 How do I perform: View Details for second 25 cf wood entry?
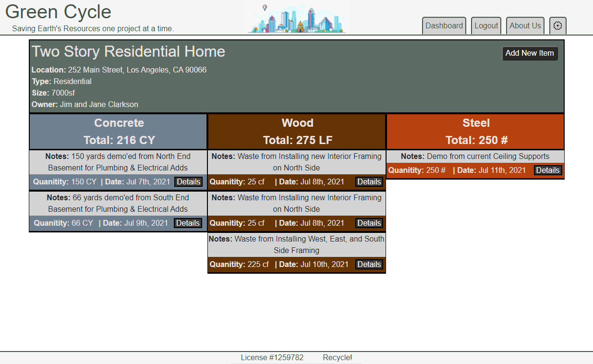[369, 223]
